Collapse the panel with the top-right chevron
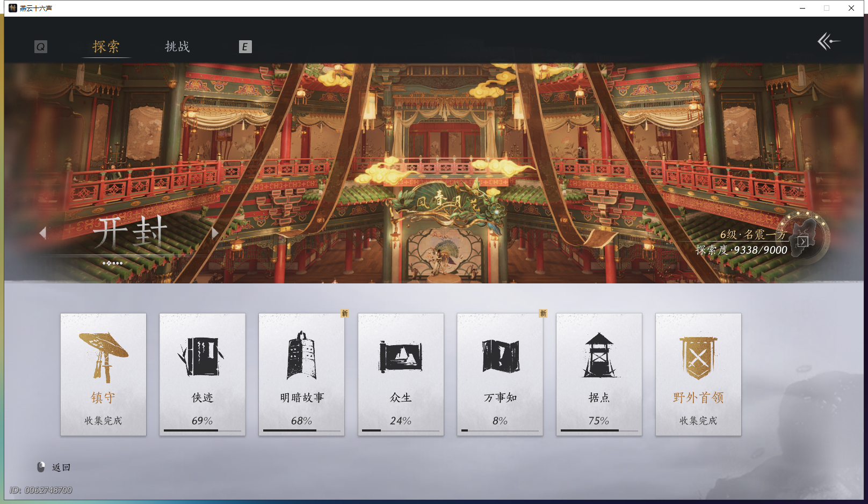This screenshot has height=504, width=868. click(x=828, y=41)
